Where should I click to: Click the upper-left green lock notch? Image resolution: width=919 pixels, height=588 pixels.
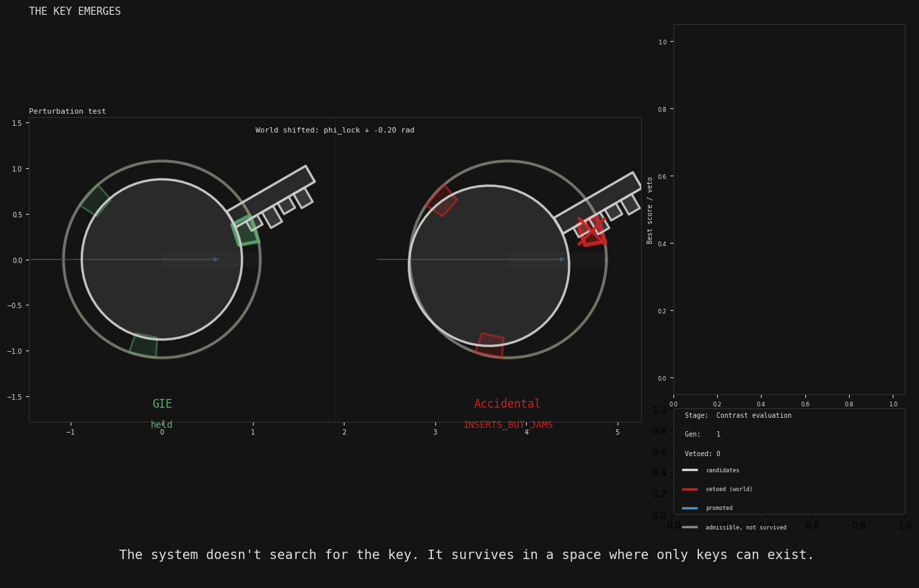pos(96,200)
